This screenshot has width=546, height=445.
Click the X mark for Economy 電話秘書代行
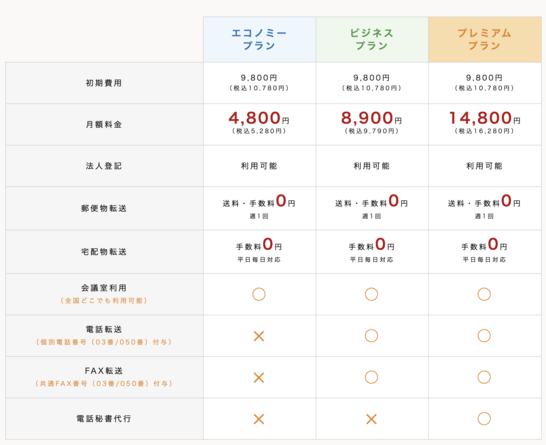coord(259,419)
